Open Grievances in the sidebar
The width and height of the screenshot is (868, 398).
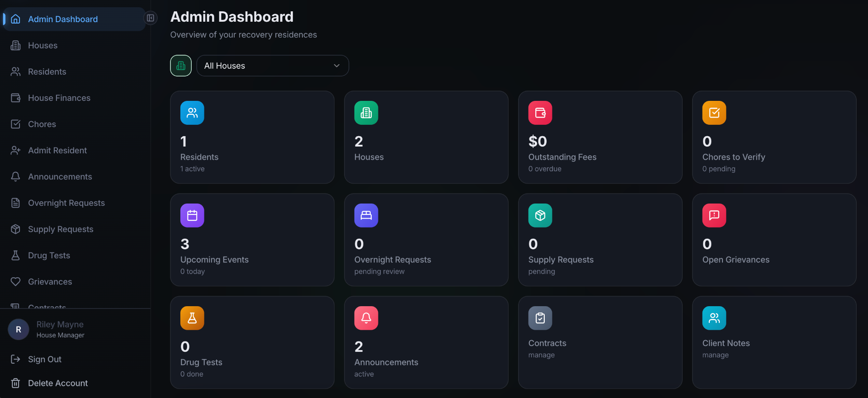pyautogui.click(x=74, y=281)
